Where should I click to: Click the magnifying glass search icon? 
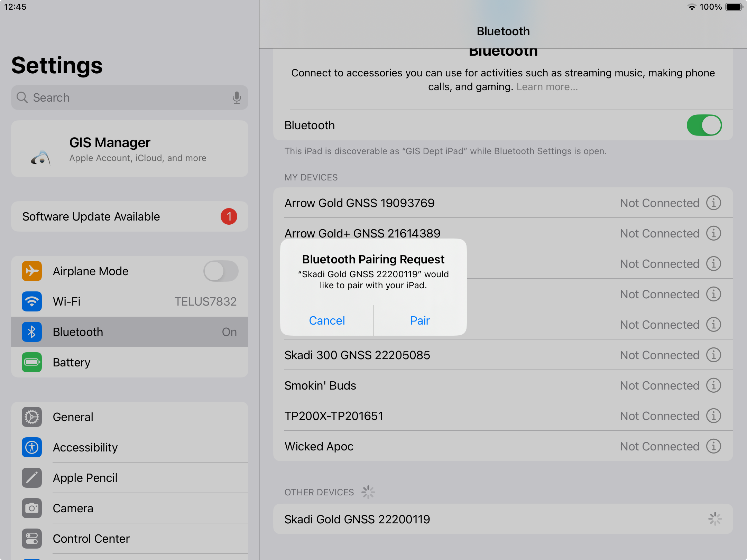pos(22,97)
